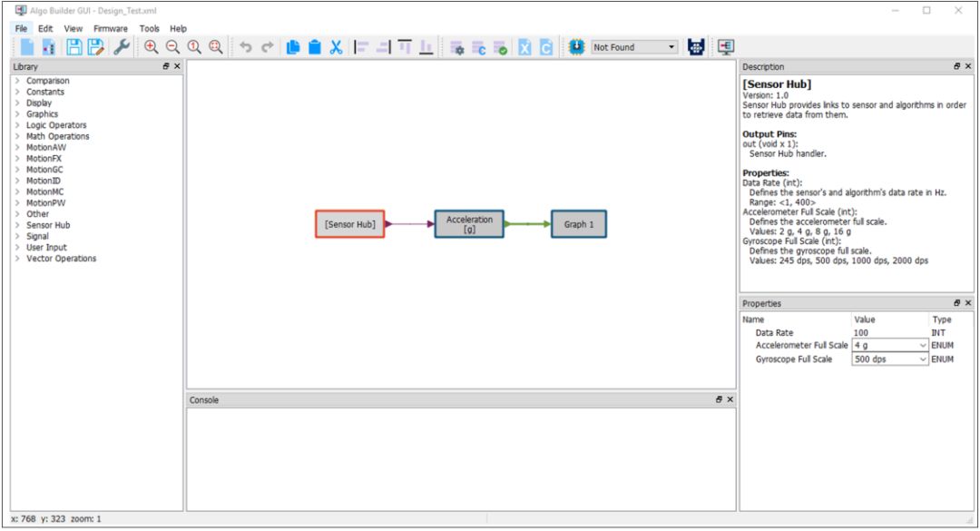980x531 pixels.
Task: Create a new design file
Action: point(27,47)
